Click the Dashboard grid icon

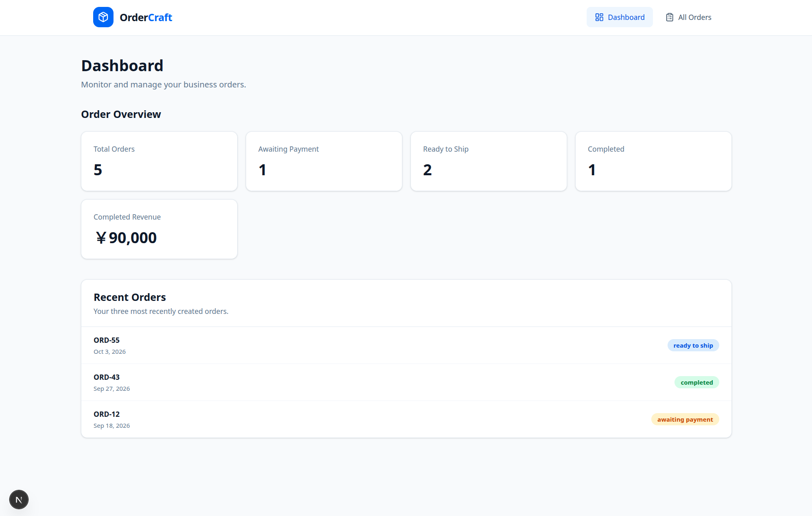click(599, 17)
